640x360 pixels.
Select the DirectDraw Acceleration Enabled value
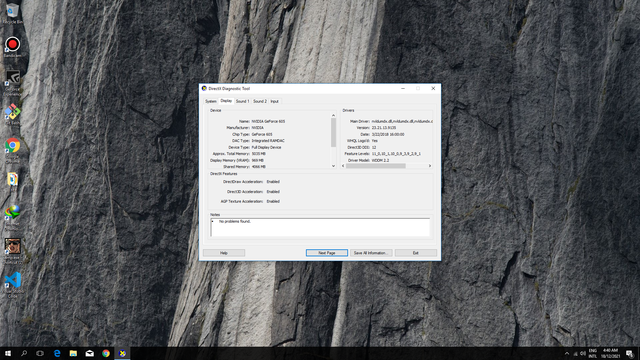pos(273,182)
